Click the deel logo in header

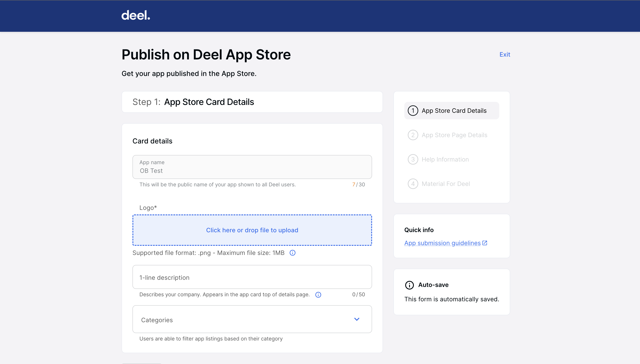click(x=136, y=15)
